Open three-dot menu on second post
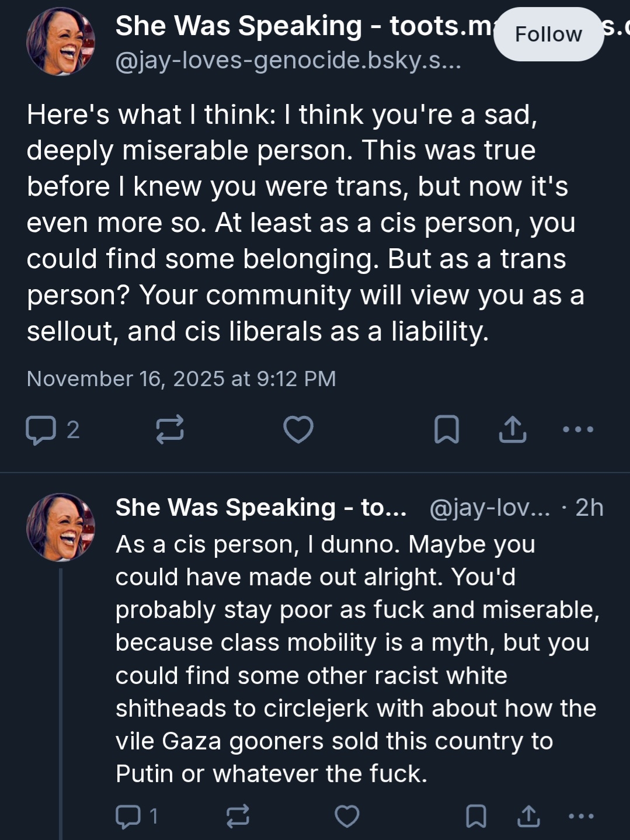 click(x=581, y=816)
